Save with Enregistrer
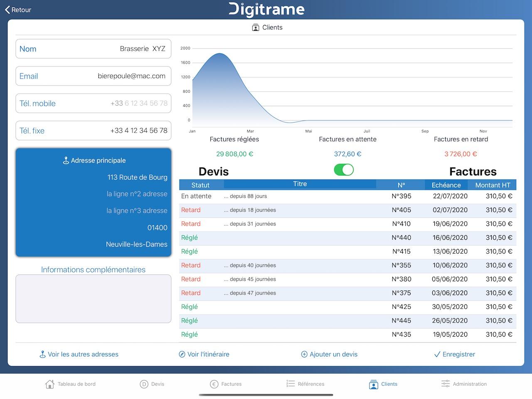 pos(454,355)
